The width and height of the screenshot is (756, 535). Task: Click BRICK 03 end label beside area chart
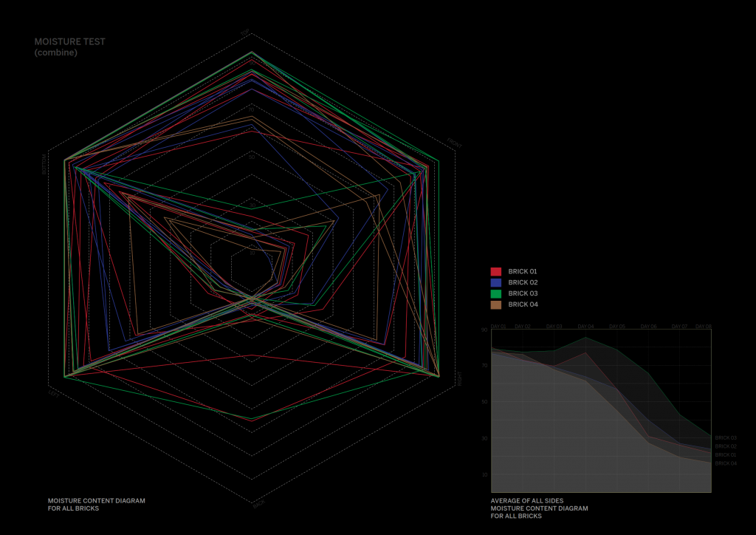(726, 438)
